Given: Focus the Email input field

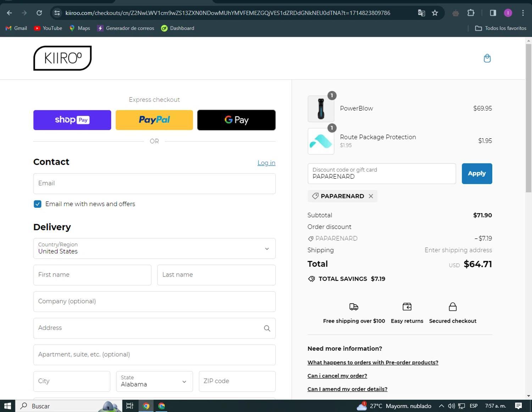Looking at the screenshot, I should 154,184.
